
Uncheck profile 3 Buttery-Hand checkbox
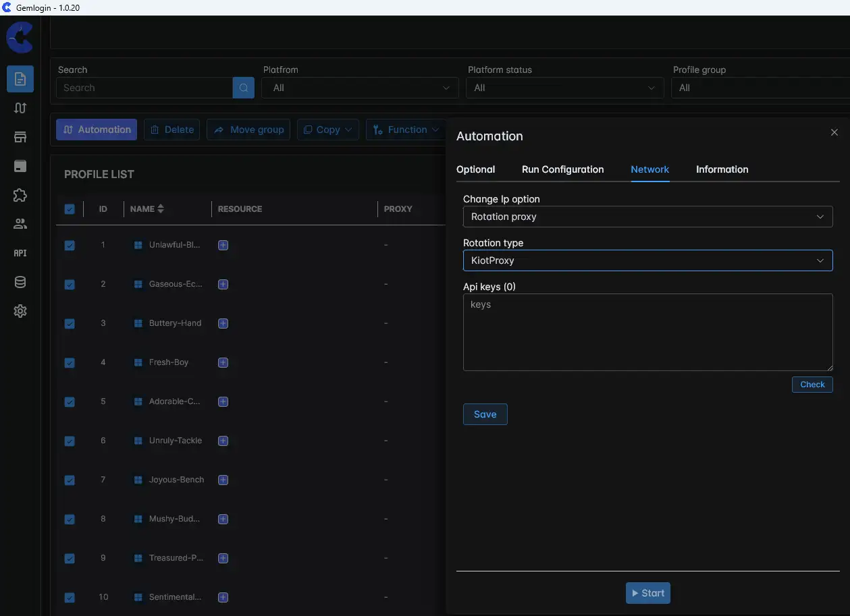70,324
